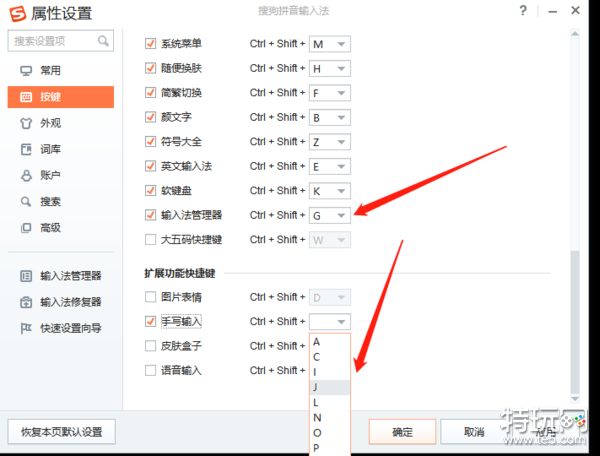Open the 颜文字 key dropdown showing B

pyautogui.click(x=341, y=117)
